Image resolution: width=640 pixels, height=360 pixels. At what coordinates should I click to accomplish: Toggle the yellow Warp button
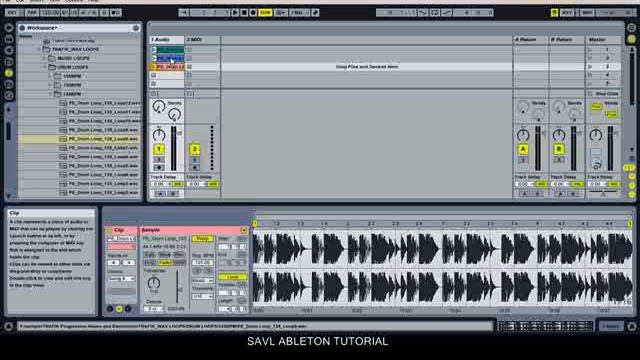pyautogui.click(x=202, y=239)
